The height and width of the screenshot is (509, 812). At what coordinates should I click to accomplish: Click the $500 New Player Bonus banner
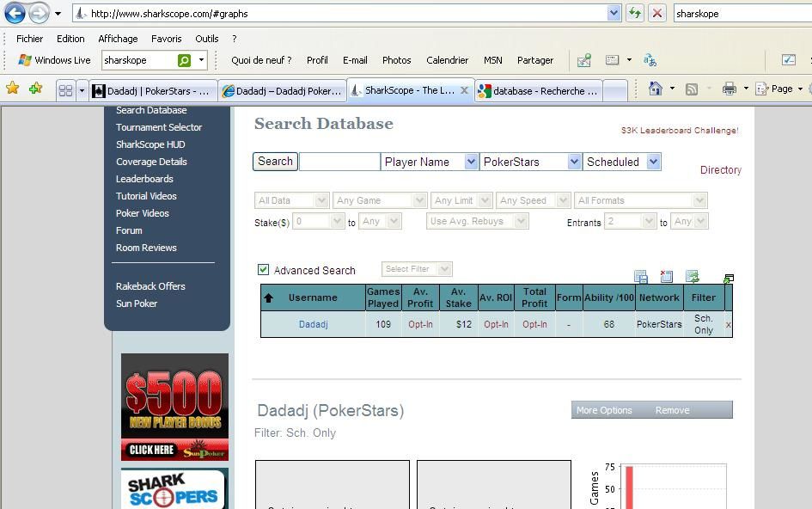point(174,407)
